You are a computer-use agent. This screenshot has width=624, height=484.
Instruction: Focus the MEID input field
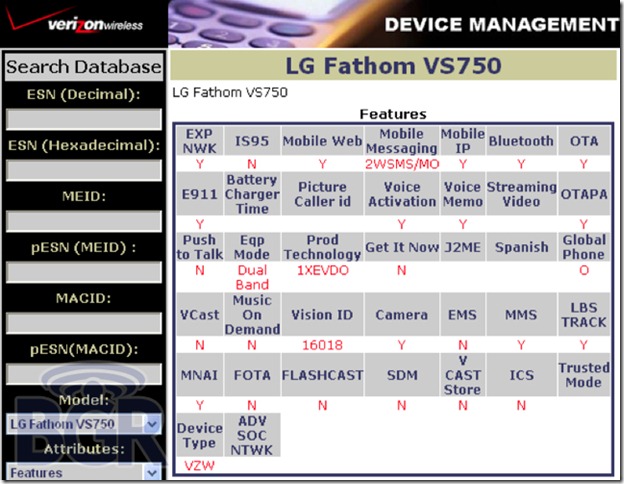click(84, 221)
